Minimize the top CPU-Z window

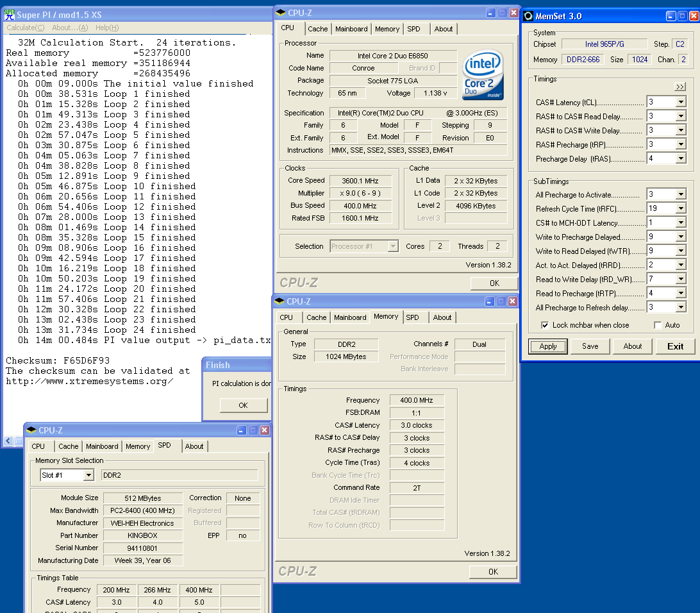tap(490, 13)
